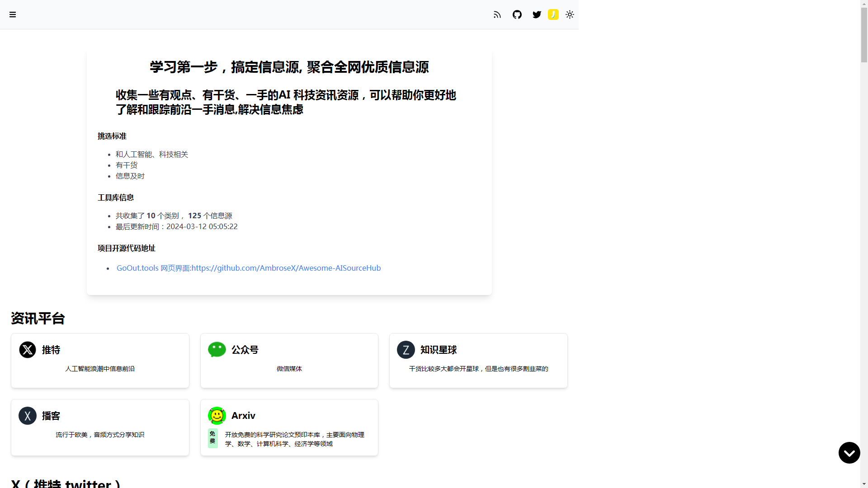The width and height of the screenshot is (868, 488).
Task: Click the main title 学习第一步，搞定信息源
Action: pyautogui.click(x=289, y=67)
